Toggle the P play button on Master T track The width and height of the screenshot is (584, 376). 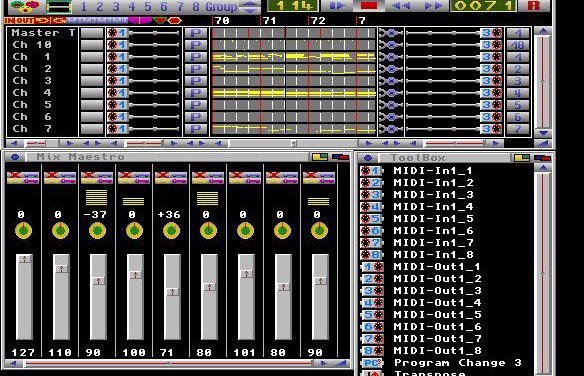point(196,33)
